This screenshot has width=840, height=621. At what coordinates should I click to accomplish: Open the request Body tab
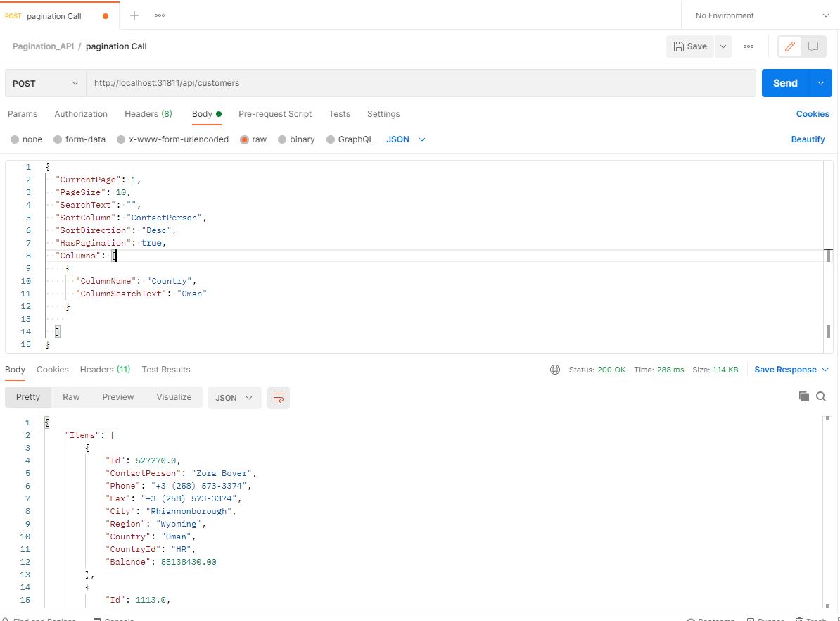[x=207, y=113]
